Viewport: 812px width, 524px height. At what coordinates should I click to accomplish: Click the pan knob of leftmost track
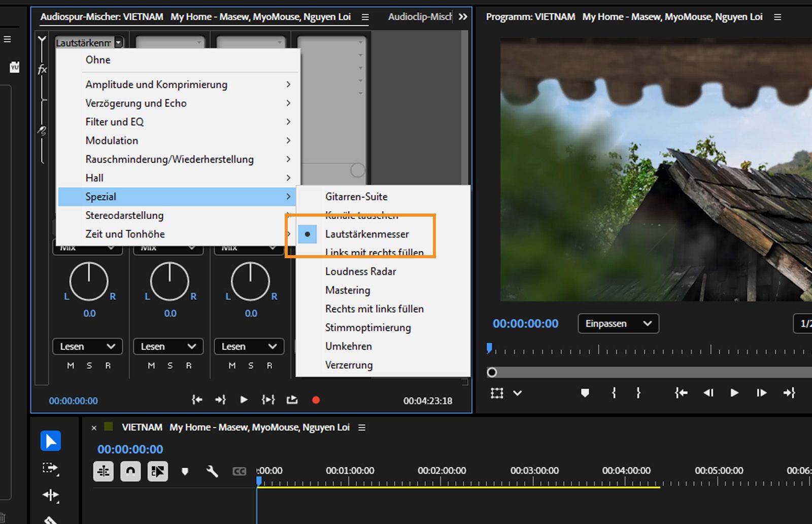coord(89,282)
